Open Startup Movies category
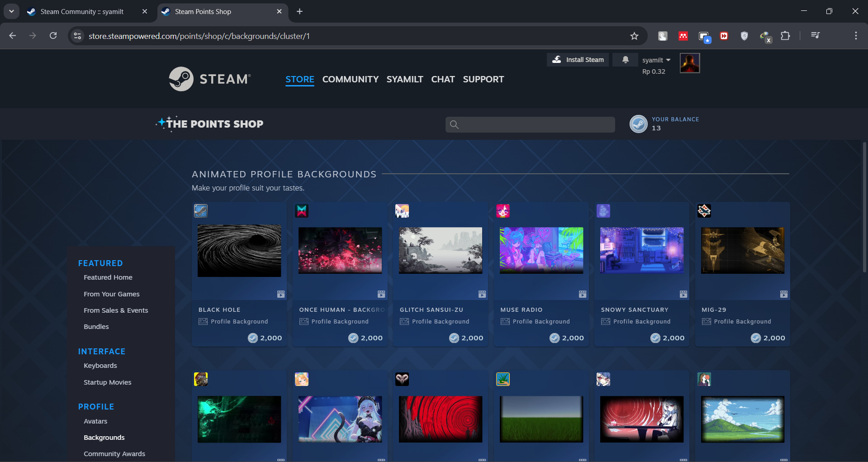This screenshot has width=868, height=462. pyautogui.click(x=108, y=382)
